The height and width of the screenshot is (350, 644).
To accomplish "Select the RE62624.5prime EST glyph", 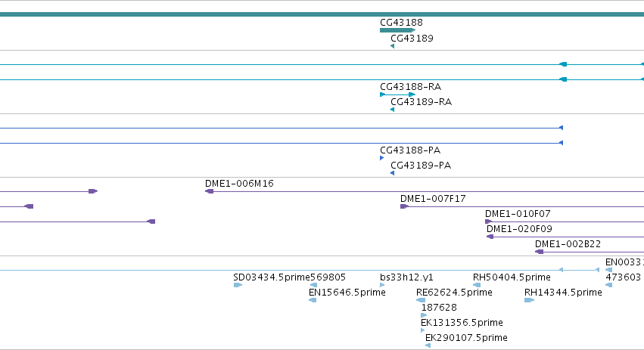I will (x=421, y=300).
